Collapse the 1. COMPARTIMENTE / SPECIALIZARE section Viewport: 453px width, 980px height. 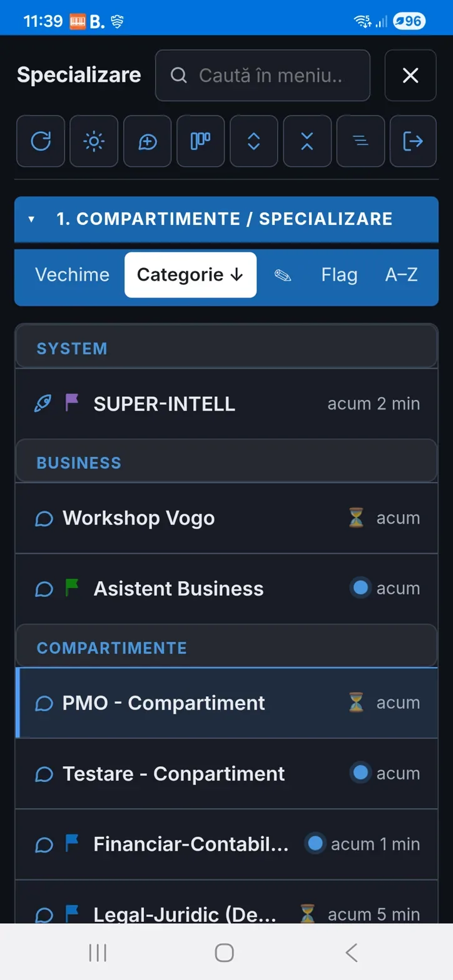227,219
